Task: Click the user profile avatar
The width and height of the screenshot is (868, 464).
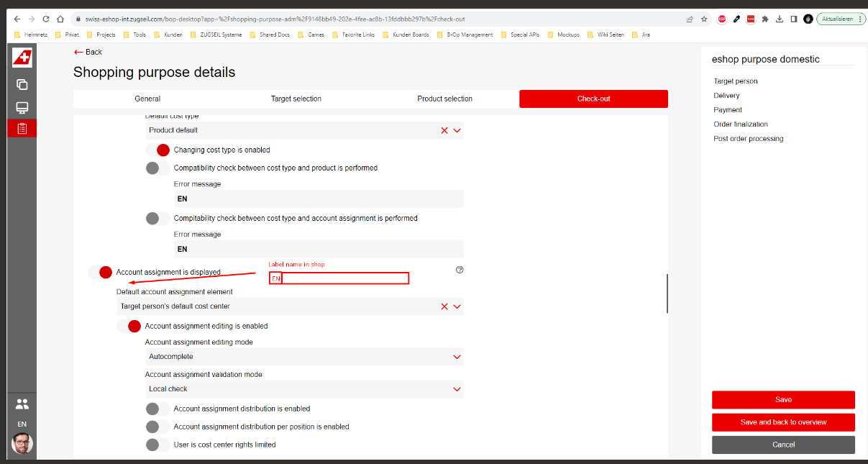Action: coord(22,443)
